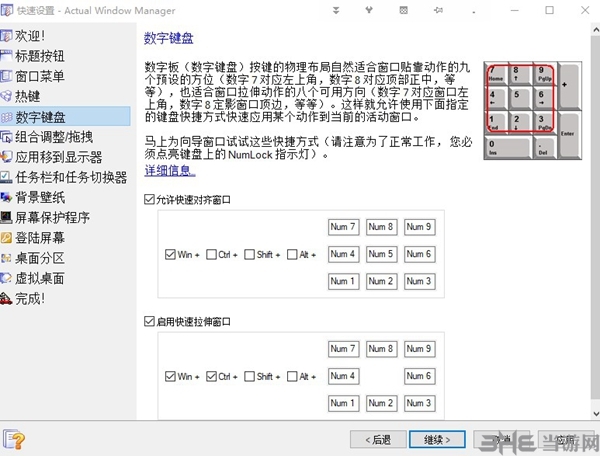Click the 登陆屏幕 key icon

tap(6, 238)
